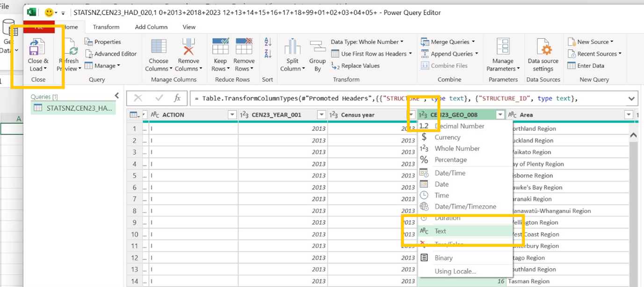Open the Close & Load dropdown arrow

pos(45,69)
